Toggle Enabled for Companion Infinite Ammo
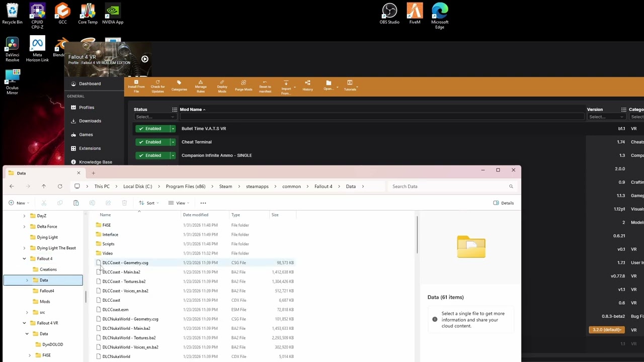 [152, 155]
